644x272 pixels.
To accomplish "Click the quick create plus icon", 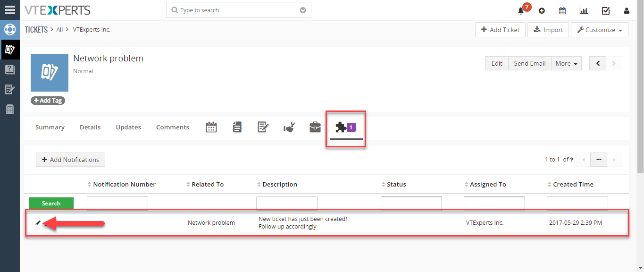I will coord(542,11).
